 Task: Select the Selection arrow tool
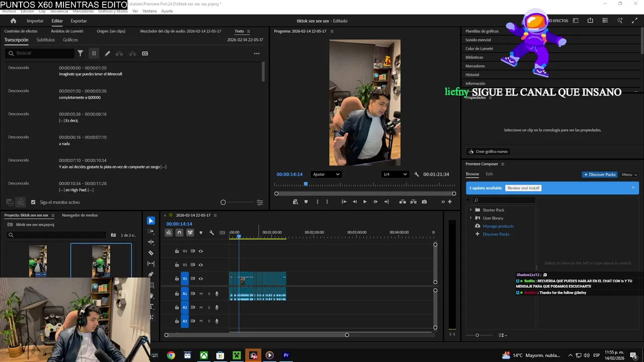coord(151,221)
